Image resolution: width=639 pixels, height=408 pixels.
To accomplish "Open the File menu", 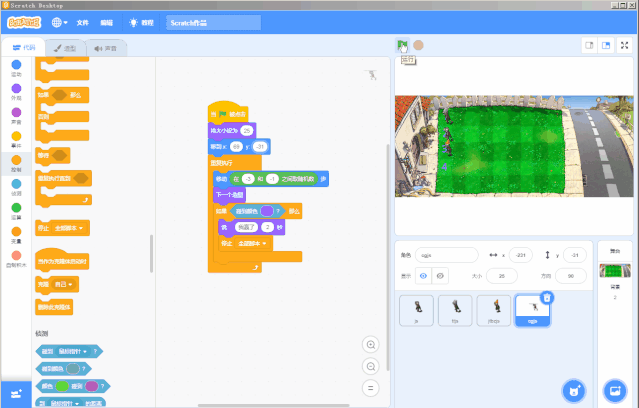I will (x=83, y=23).
